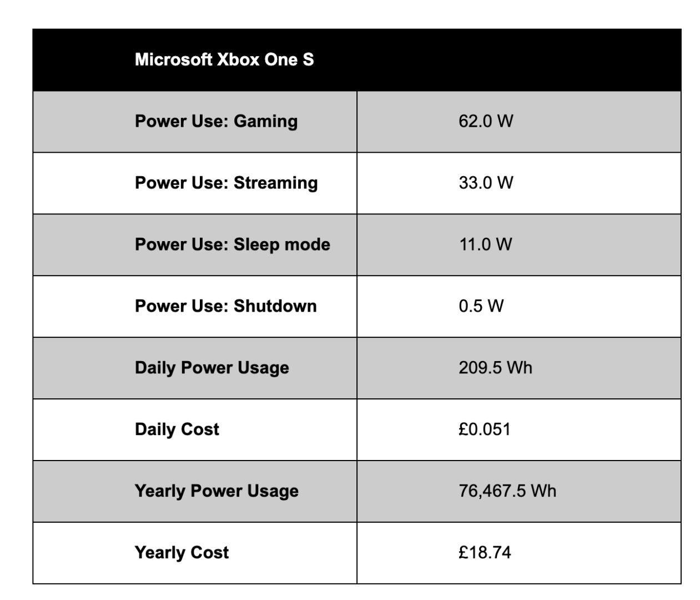Click the word Streaming in second row
Image resolution: width=700 pixels, height=600 pixels.
point(275,183)
